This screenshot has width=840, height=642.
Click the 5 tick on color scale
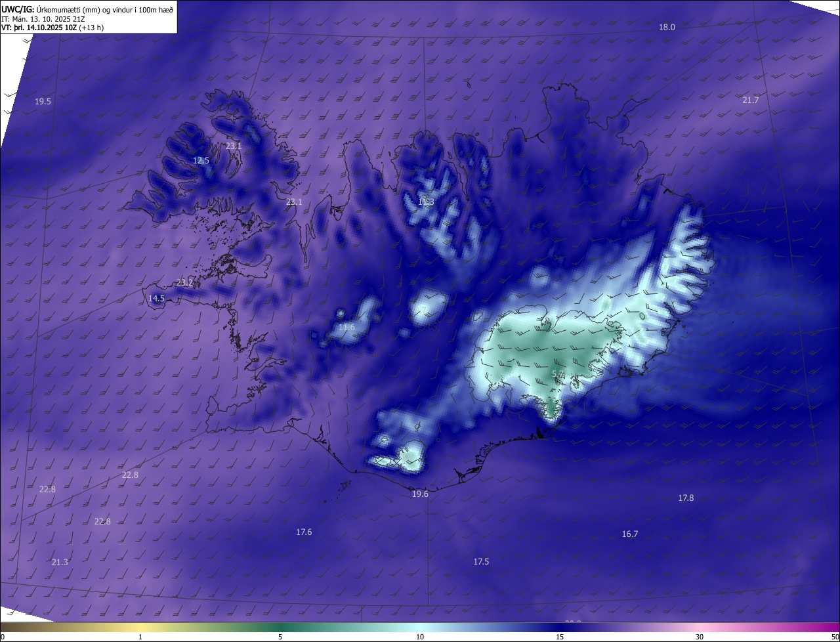(280, 637)
